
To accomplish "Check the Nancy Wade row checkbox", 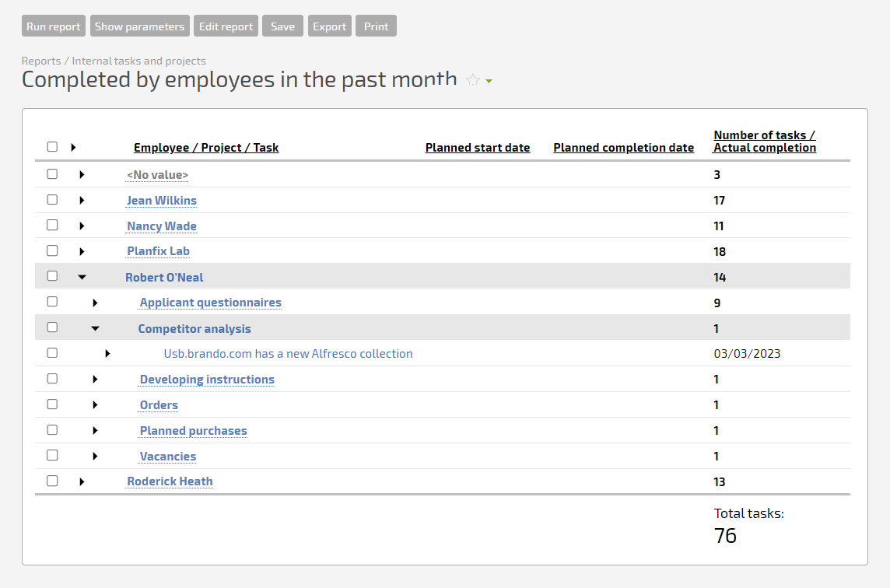I will pyautogui.click(x=52, y=226).
